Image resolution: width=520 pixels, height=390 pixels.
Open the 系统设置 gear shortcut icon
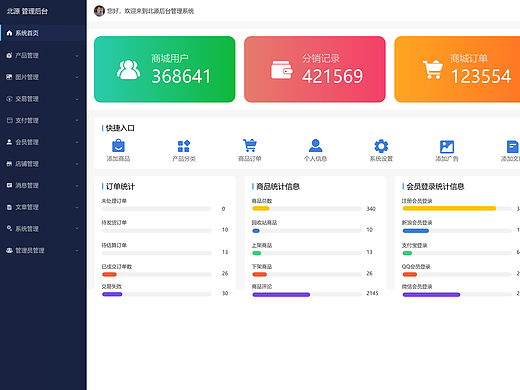point(381,146)
